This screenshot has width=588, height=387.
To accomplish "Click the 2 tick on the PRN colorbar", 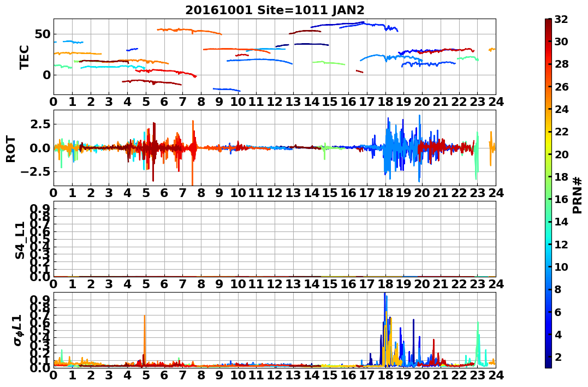I will [558, 356].
